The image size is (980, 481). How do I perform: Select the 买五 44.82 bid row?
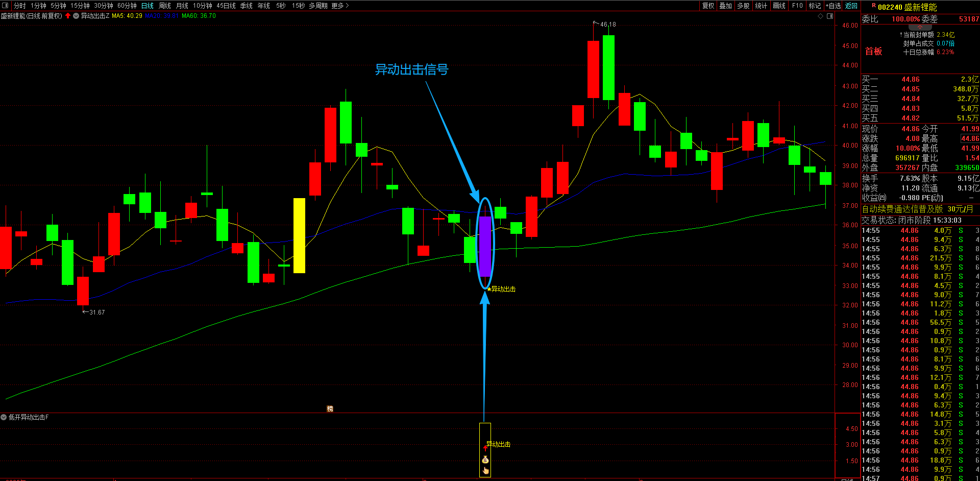pos(920,118)
